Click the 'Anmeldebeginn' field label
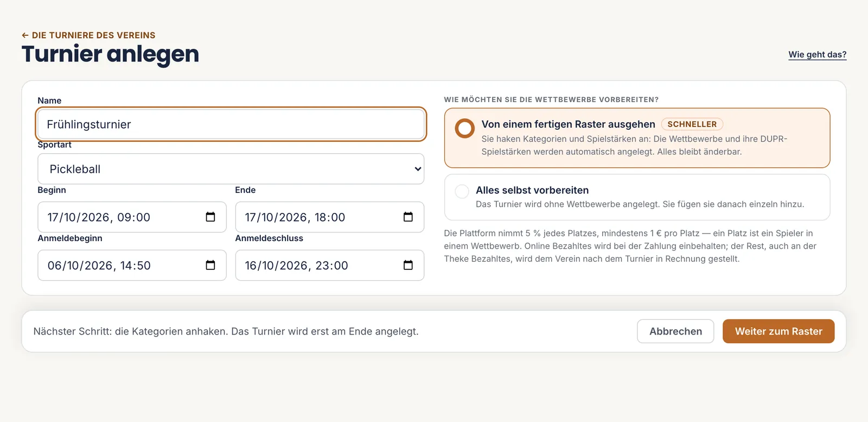The image size is (868, 422). coord(70,238)
